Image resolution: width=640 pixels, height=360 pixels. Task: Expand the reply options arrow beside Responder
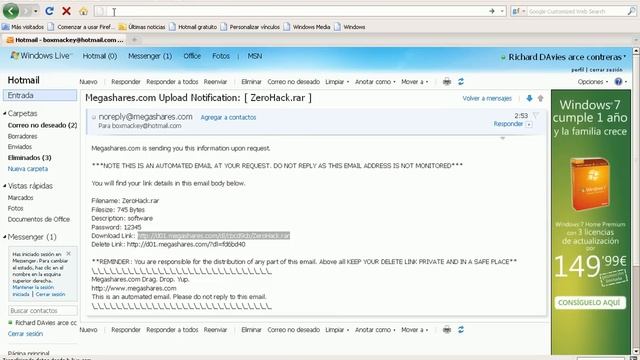click(x=529, y=124)
